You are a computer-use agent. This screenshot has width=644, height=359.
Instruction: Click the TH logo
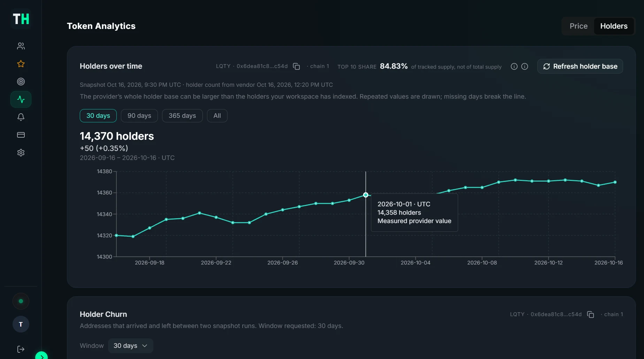(21, 19)
